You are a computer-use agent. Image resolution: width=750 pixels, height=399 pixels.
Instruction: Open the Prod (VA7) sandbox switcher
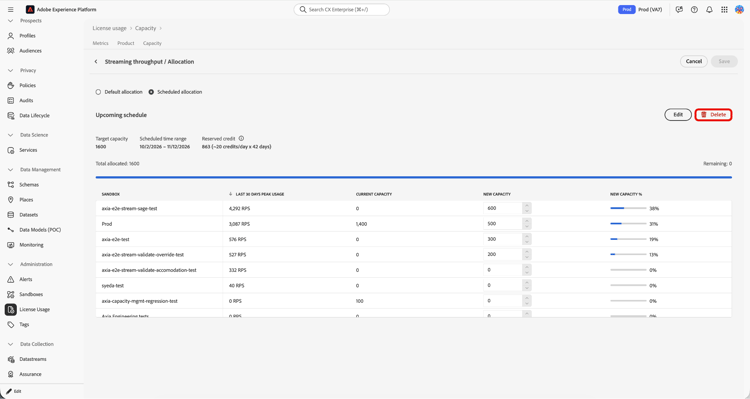click(640, 10)
